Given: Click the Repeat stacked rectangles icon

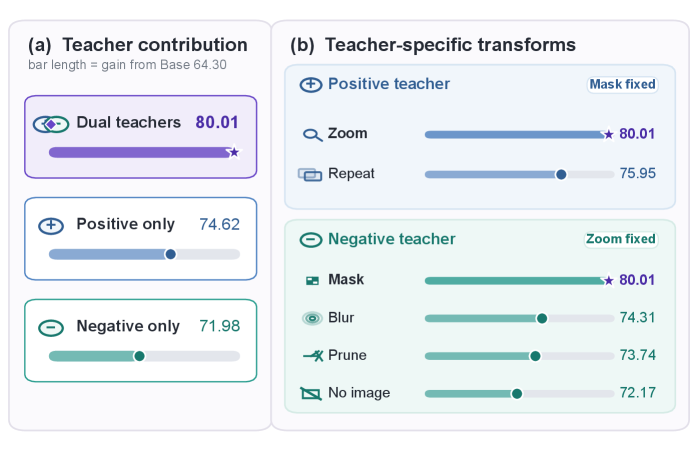Looking at the screenshot, I should pos(310,175).
